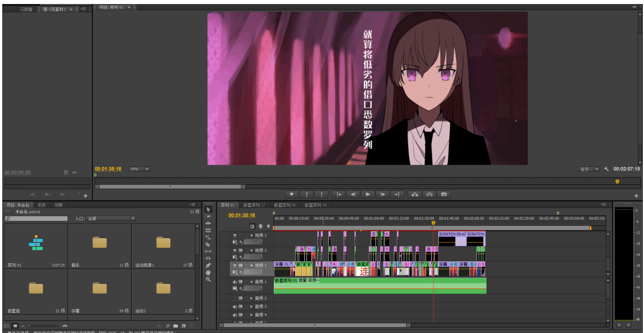The image size is (644, 333).
Task: Click the Lift button
Action: 415,195
